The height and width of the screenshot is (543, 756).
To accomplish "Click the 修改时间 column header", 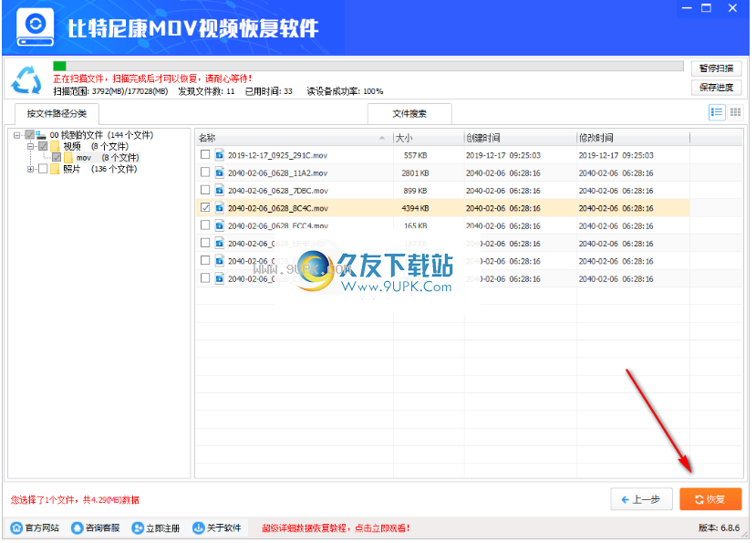I will coord(633,138).
